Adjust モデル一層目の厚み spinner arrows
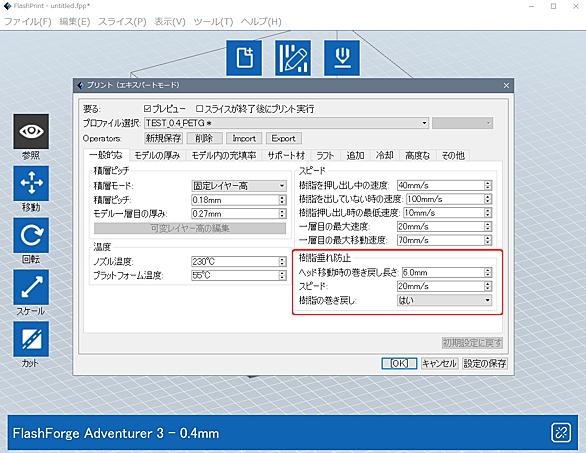Image resolution: width=586 pixels, height=453 pixels. tap(283, 214)
